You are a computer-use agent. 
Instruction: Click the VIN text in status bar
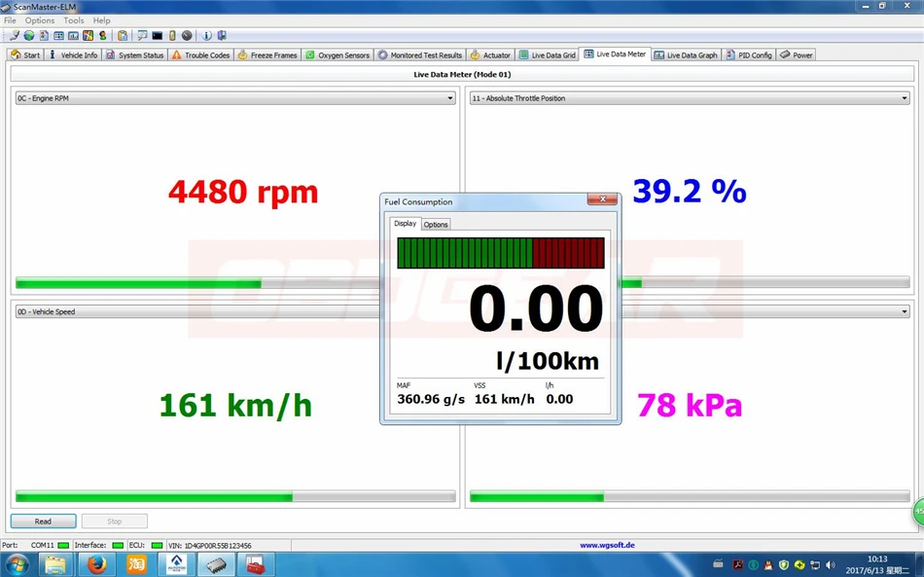coord(210,546)
